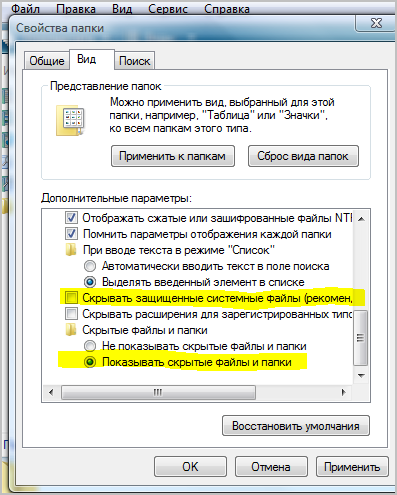
Task: Click folder icon beside При вводе текста
Action: tap(71, 250)
